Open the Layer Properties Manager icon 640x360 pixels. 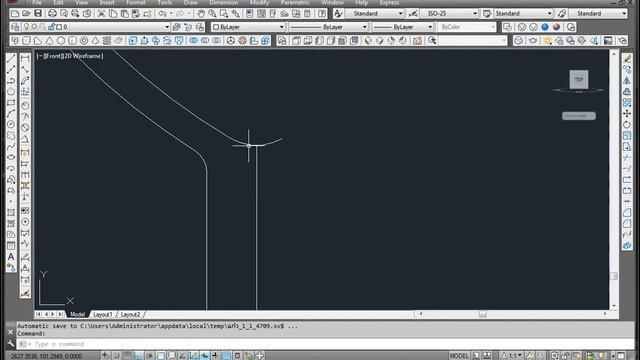tap(15, 27)
